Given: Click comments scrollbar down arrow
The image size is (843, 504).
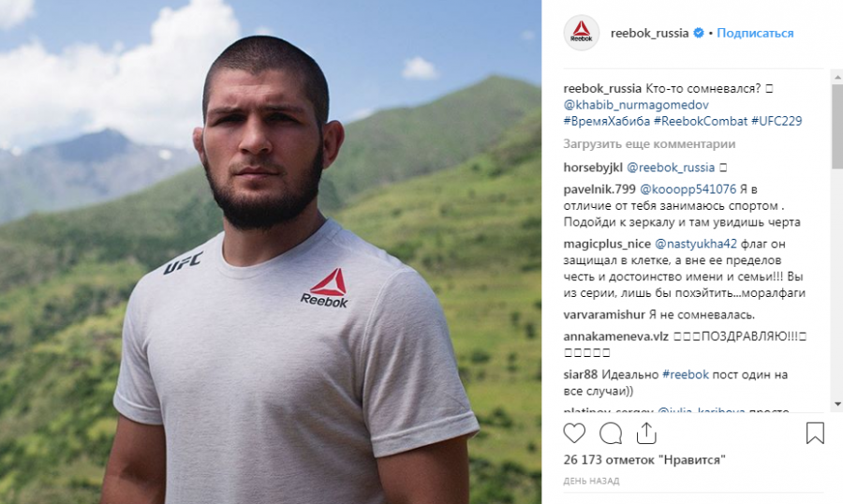Looking at the screenshot, I should (x=837, y=404).
